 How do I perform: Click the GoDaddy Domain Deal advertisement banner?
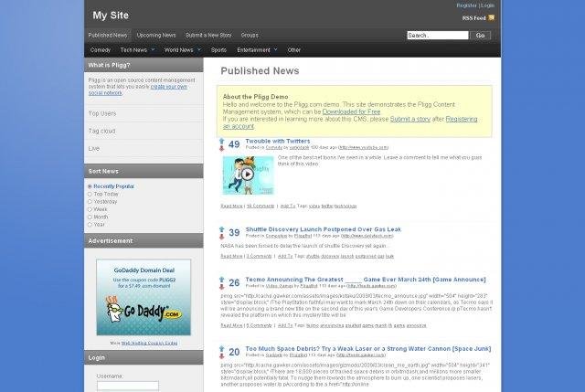pyautogui.click(x=144, y=297)
